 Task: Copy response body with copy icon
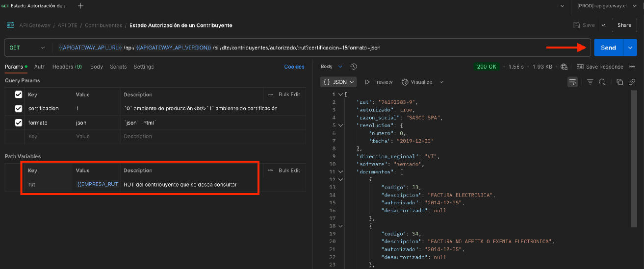[x=619, y=82]
